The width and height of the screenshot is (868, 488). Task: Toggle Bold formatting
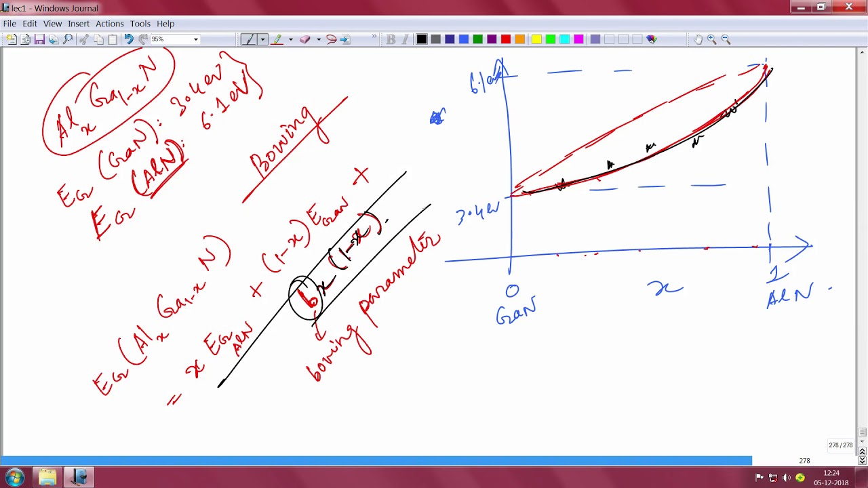coord(391,39)
